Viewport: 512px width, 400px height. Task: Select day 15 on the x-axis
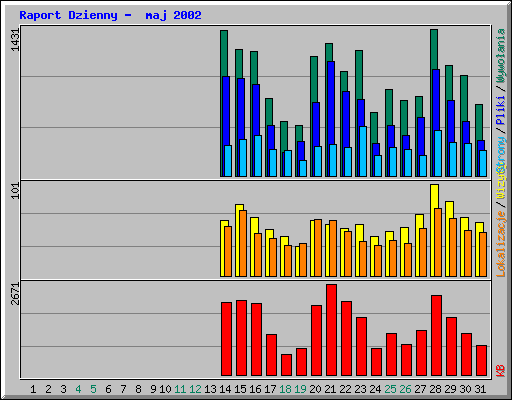tap(240, 389)
